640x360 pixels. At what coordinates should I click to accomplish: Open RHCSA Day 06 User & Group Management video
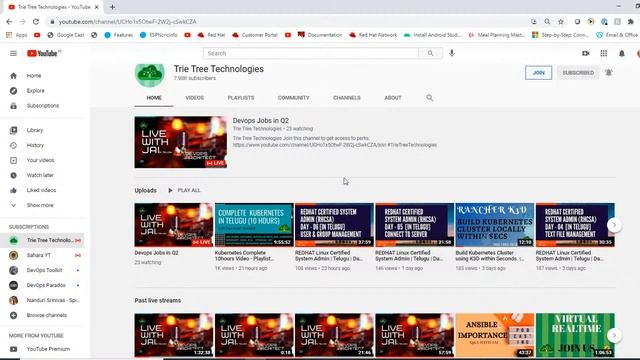[x=334, y=224]
